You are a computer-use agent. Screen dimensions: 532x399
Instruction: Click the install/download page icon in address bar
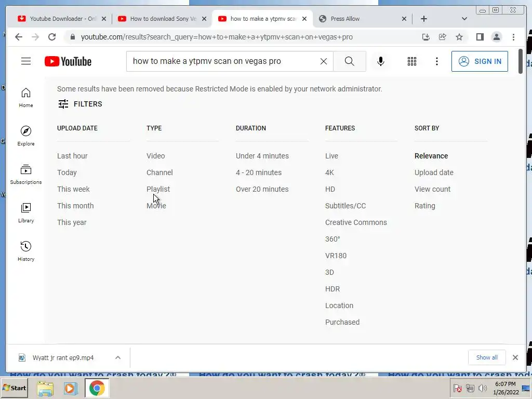[x=426, y=37]
